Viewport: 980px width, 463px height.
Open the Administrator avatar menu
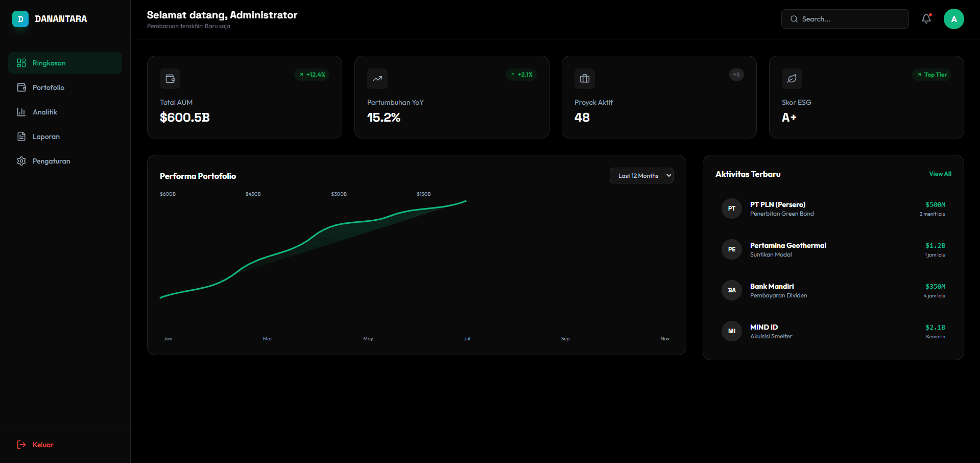(953, 19)
